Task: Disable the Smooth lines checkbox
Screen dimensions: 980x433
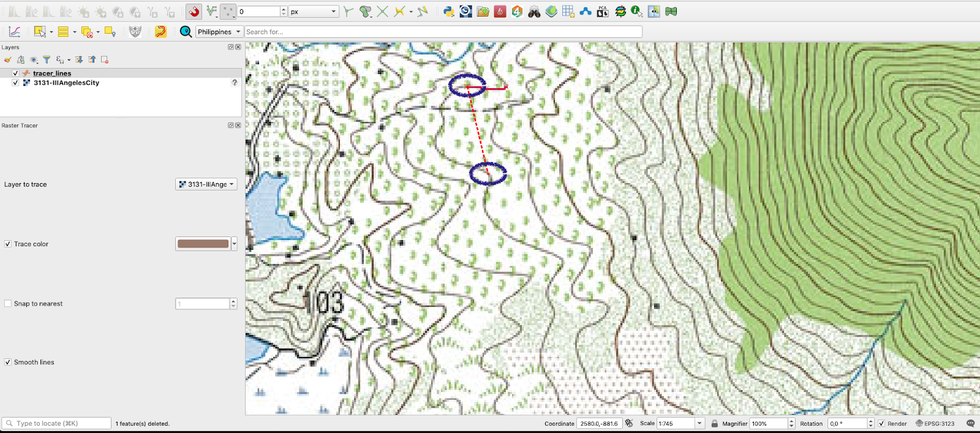Action: coord(8,363)
